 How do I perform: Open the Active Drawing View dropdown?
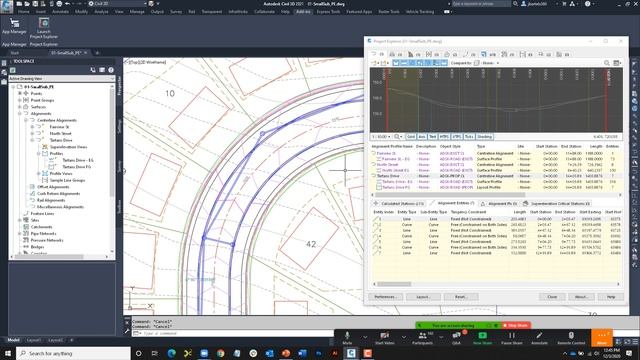61,78
